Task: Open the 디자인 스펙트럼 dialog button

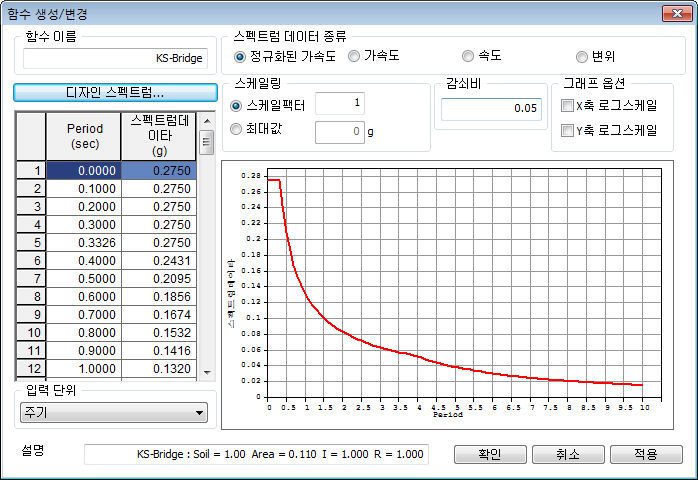Action: point(115,93)
